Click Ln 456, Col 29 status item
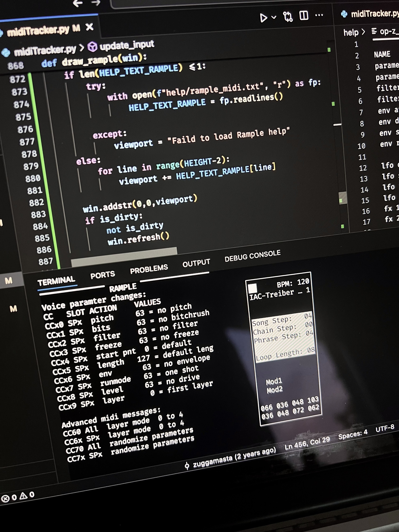 click(x=307, y=443)
